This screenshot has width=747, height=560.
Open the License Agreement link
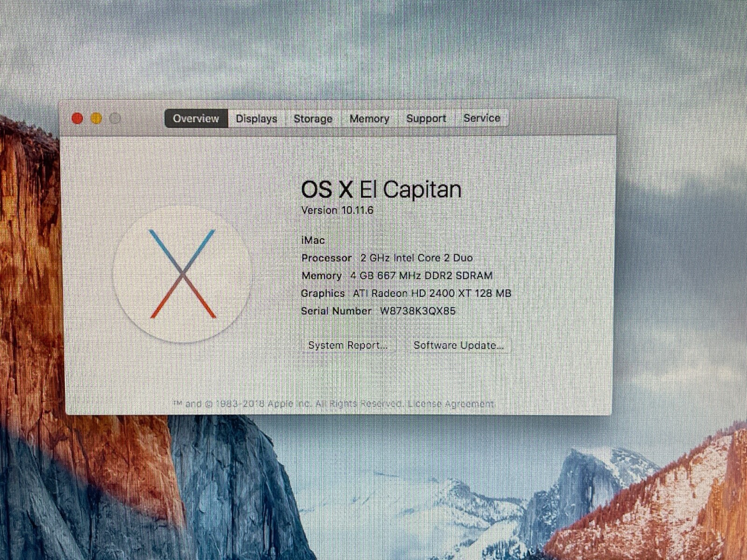[x=451, y=404]
